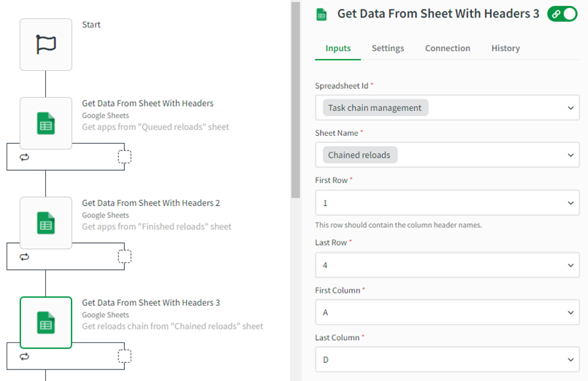588x381 pixels.
Task: Click 'This row should contain the column header names.' hint
Action: point(398,225)
